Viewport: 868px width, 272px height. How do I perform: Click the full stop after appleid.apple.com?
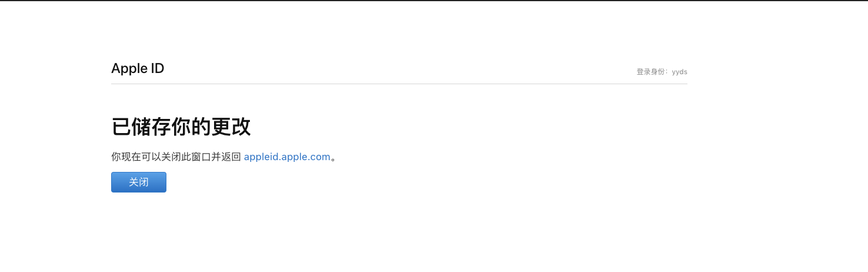click(x=334, y=158)
